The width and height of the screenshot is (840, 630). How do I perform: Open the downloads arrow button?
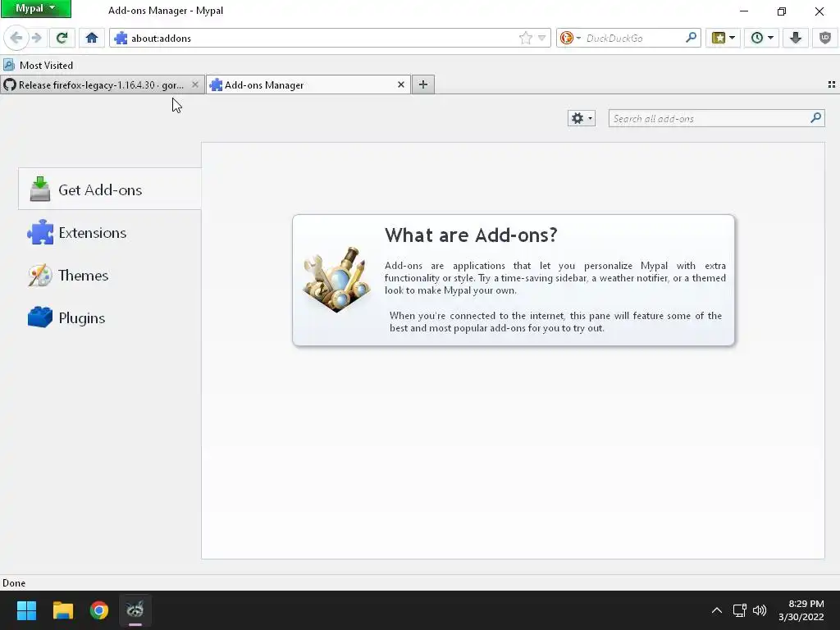pyautogui.click(x=796, y=38)
